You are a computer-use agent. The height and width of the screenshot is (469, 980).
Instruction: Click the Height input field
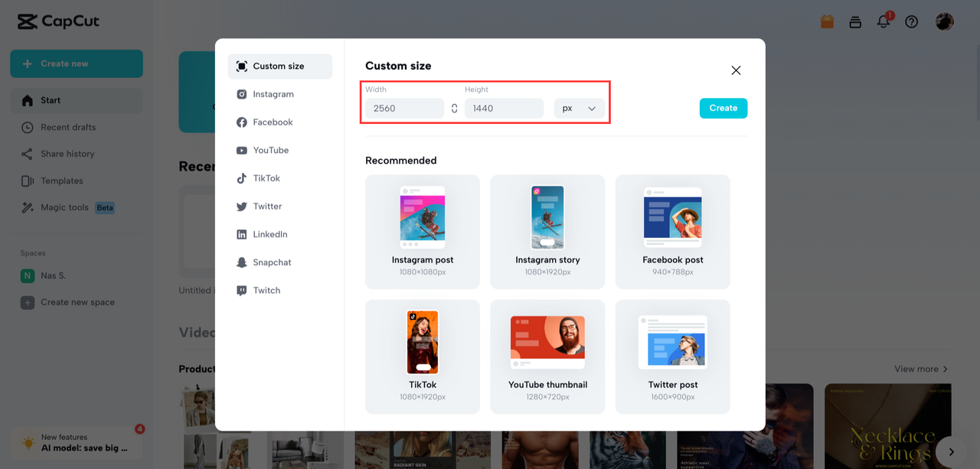pyautogui.click(x=504, y=109)
